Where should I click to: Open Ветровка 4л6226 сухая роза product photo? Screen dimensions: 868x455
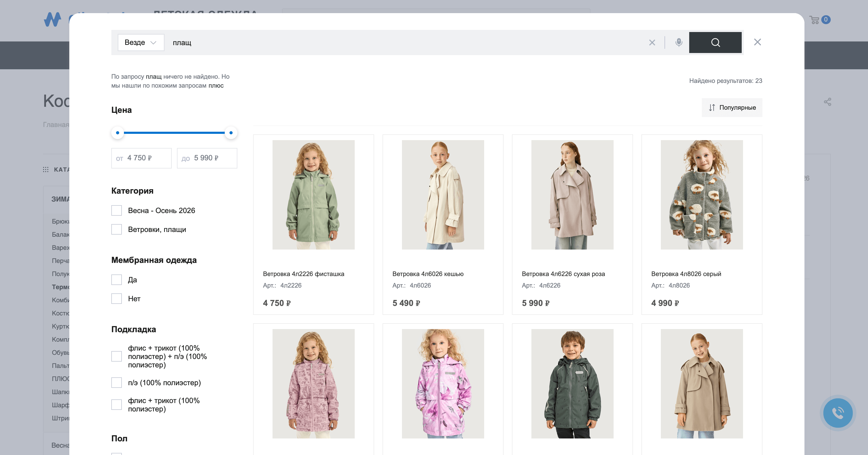[x=572, y=195]
